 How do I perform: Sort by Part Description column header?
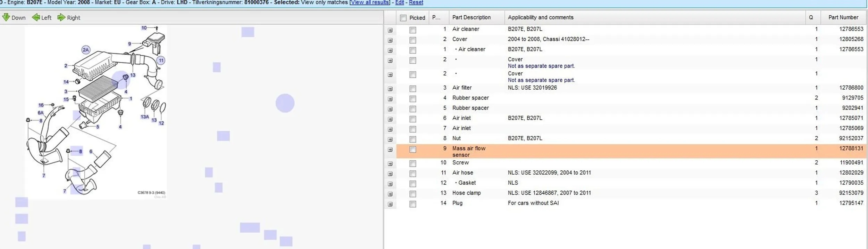pos(471,17)
